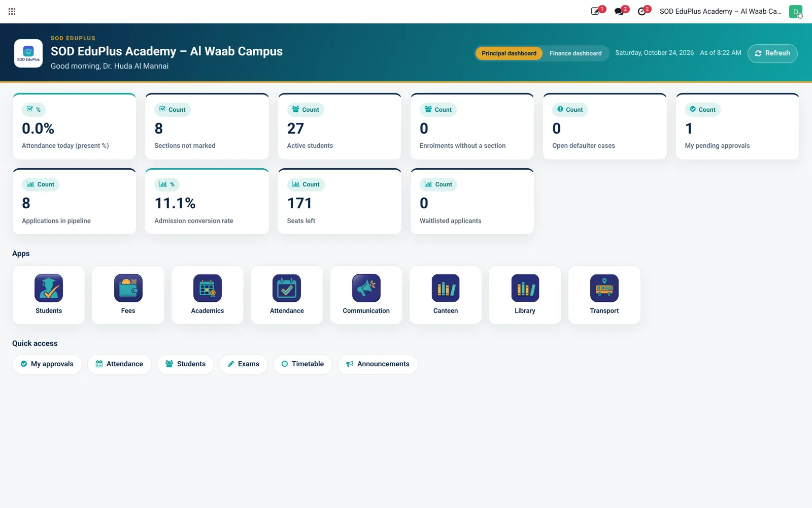Go to Attendance quick access chip

[119, 364]
